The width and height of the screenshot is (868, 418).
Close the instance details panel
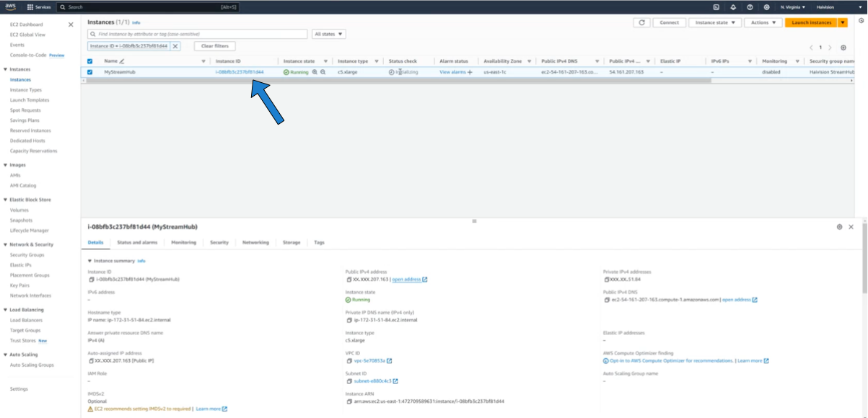[851, 227]
